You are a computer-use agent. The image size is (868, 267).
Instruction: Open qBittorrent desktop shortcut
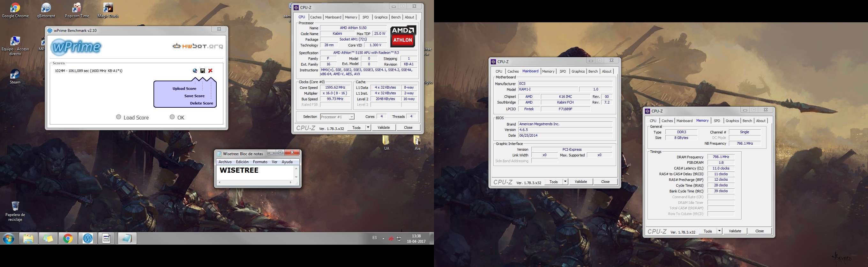coord(46,11)
